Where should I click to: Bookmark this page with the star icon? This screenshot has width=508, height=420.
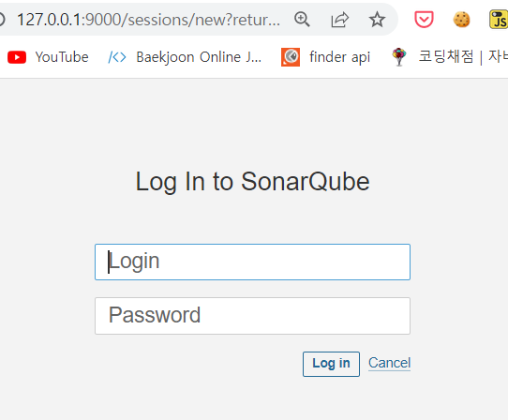[377, 20]
